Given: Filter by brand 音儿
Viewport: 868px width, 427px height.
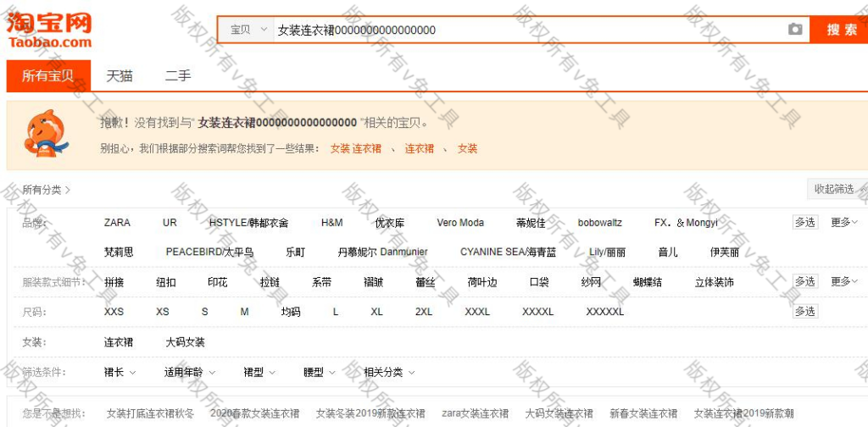Looking at the screenshot, I should tap(668, 252).
